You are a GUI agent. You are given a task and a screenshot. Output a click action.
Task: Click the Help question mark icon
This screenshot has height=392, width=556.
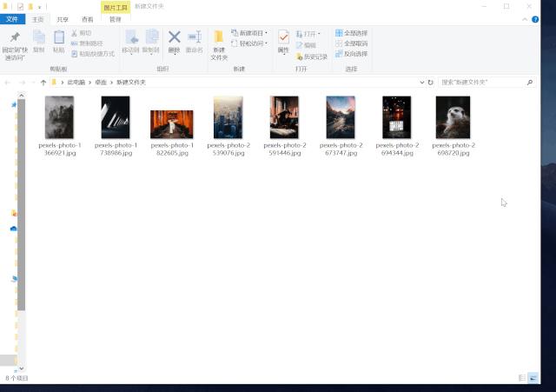[535, 19]
